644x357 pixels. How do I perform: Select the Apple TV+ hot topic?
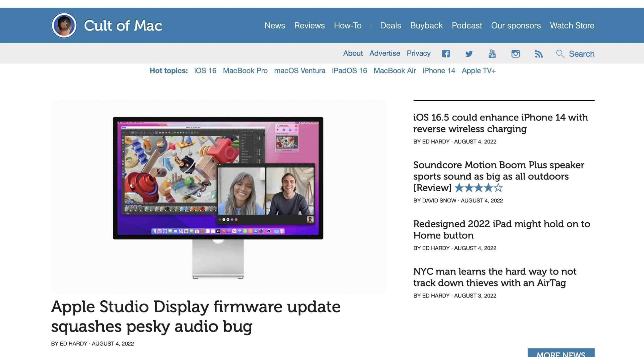(479, 71)
